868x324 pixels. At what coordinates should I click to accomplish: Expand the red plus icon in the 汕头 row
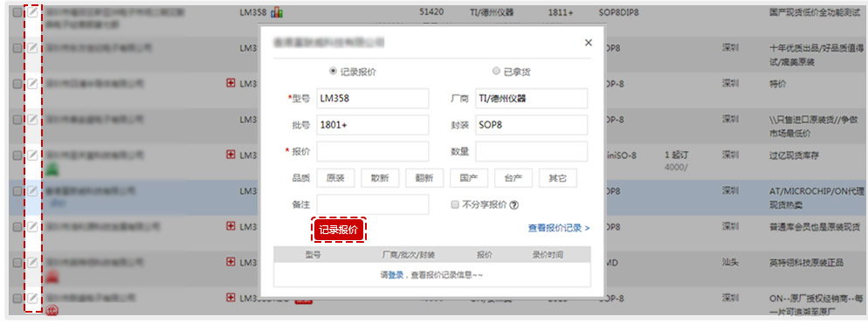[x=231, y=262]
